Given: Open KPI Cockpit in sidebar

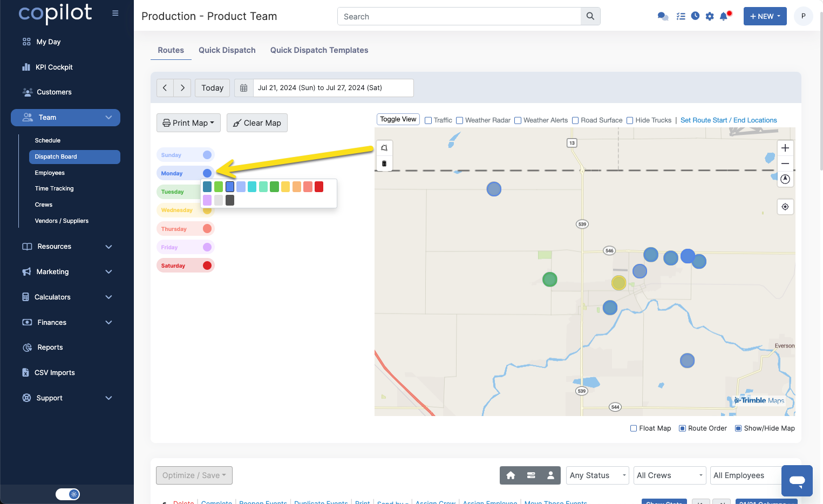Looking at the screenshot, I should (54, 67).
